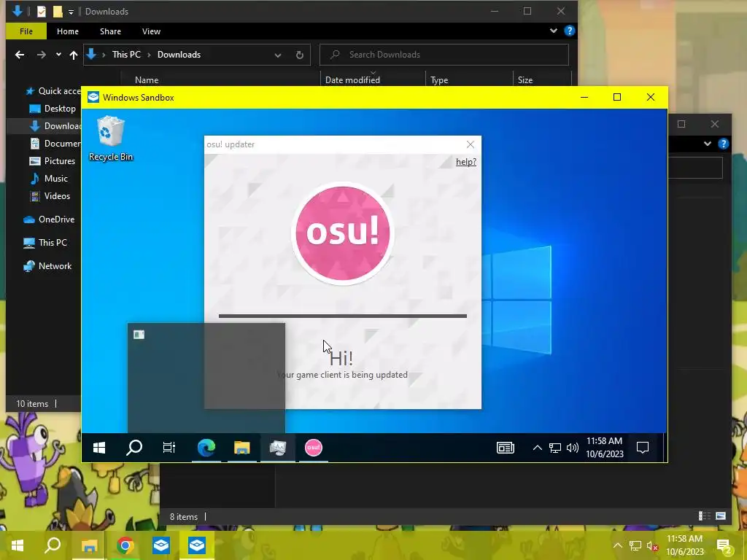
Task: Open the Sandbox Start menu
Action: click(99, 448)
